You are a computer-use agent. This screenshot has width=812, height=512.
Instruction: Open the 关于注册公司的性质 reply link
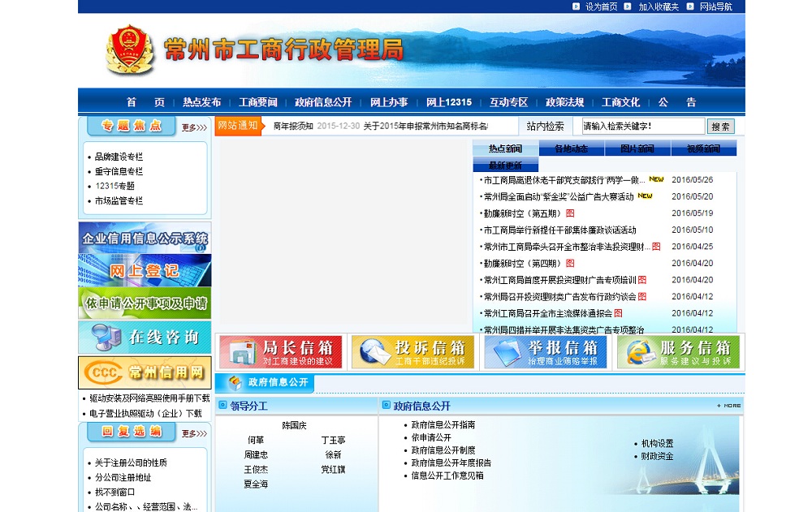pyautogui.click(x=131, y=463)
